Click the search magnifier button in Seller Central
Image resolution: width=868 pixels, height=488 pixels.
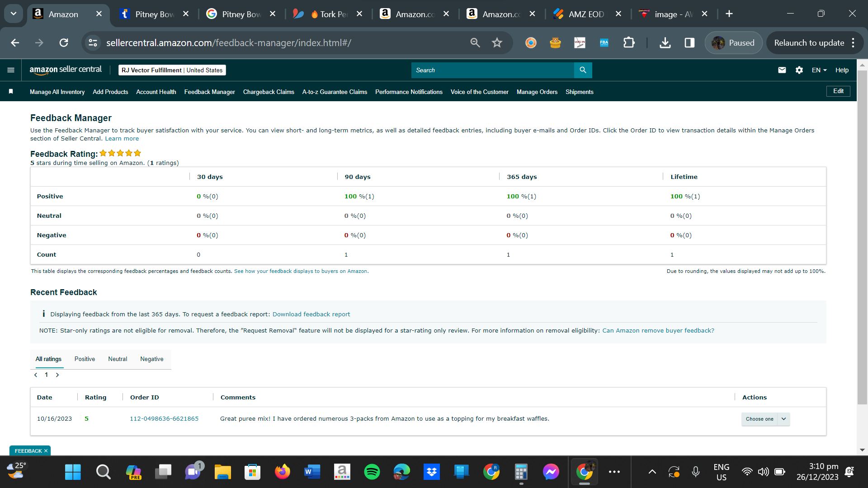coord(583,70)
